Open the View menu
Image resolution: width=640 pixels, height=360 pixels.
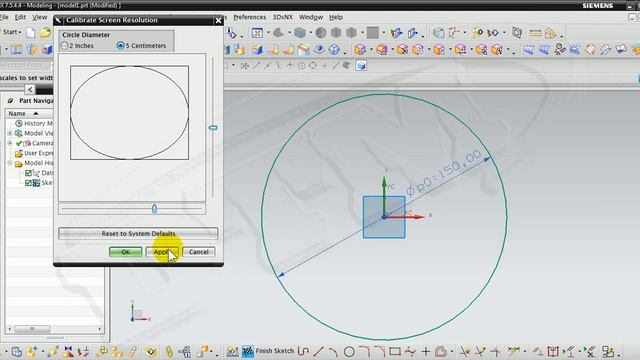point(40,17)
